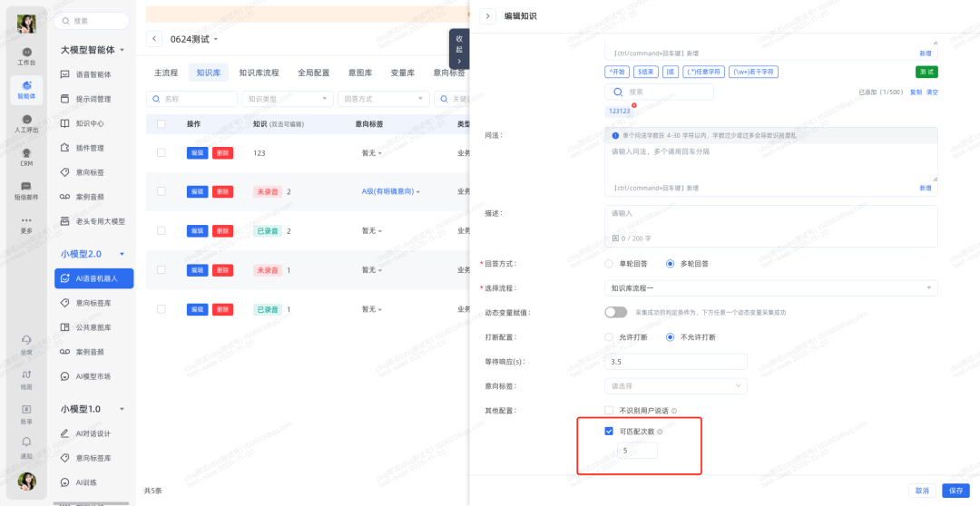Open the 意向标签 请选择 dropdown
The height and width of the screenshot is (506, 980).
tap(675, 385)
